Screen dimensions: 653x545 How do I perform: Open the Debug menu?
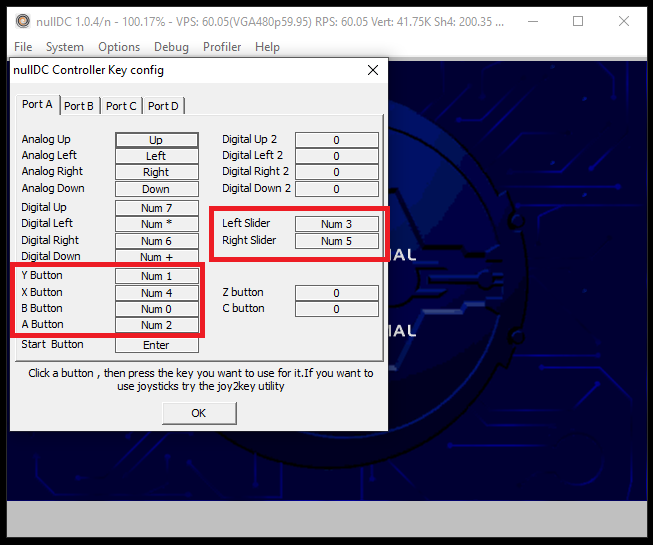click(x=171, y=47)
